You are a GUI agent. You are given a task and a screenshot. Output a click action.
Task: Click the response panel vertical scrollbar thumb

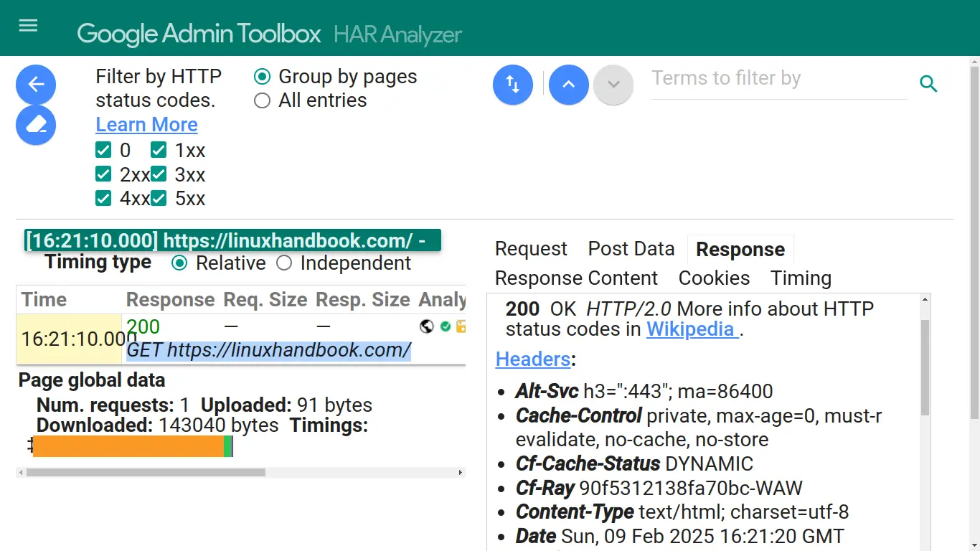925,367
